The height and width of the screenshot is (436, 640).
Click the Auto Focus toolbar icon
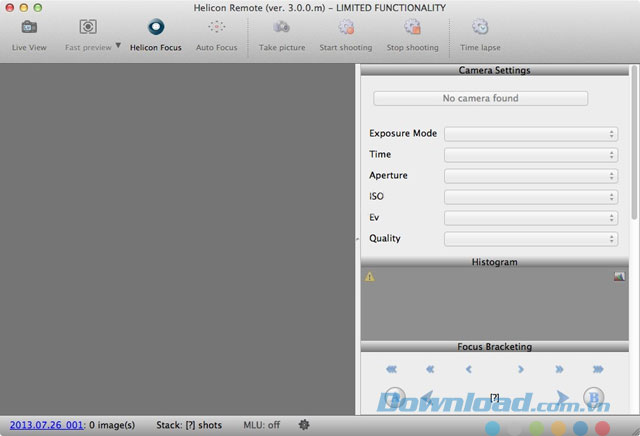[x=217, y=27]
